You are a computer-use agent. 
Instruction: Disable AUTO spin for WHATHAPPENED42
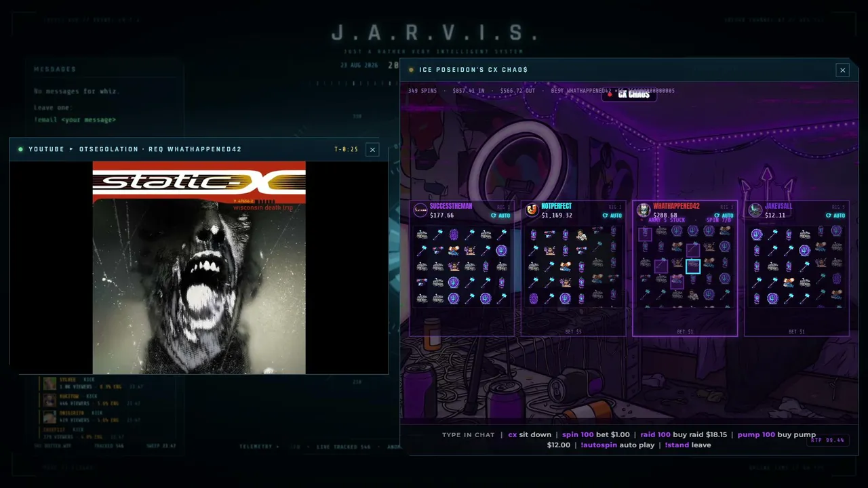(x=724, y=216)
